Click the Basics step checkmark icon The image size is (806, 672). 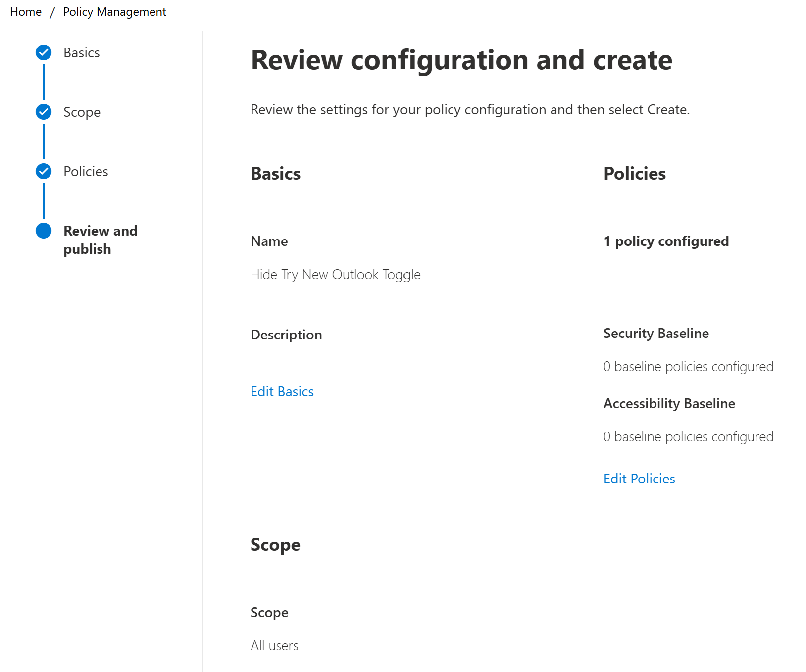coord(44,52)
